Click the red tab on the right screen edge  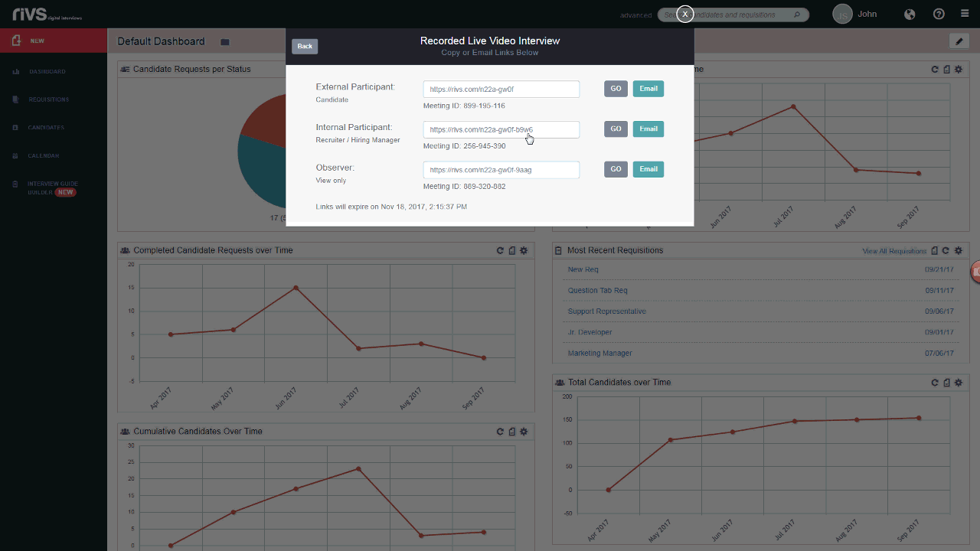[975, 272]
